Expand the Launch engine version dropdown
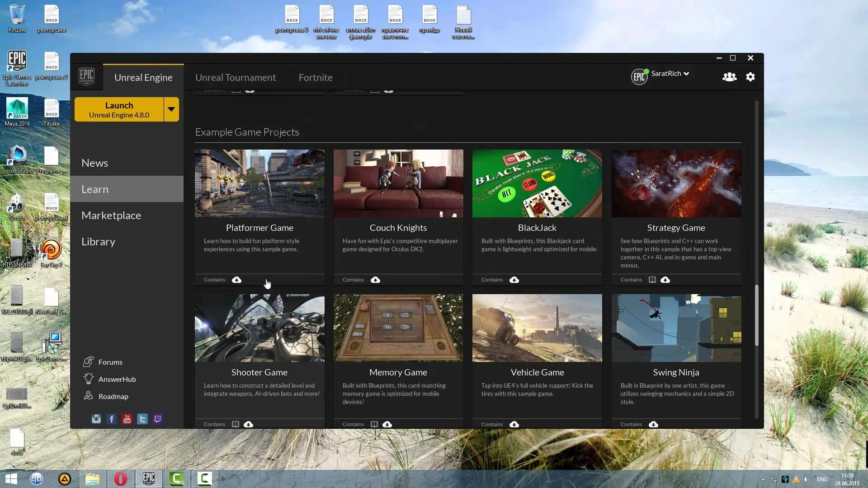Viewport: 868px width, 488px height. 171,109
